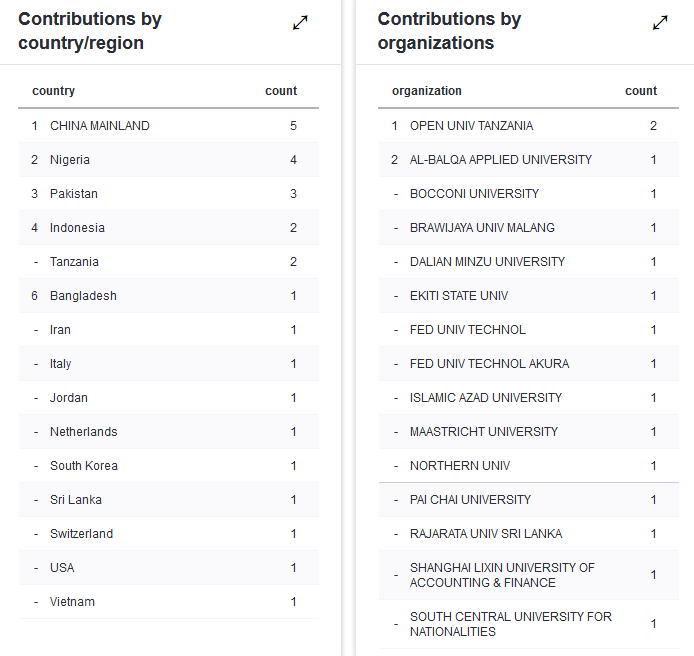694x656 pixels.
Task: Open the Bangladesh entry
Action: (83, 296)
